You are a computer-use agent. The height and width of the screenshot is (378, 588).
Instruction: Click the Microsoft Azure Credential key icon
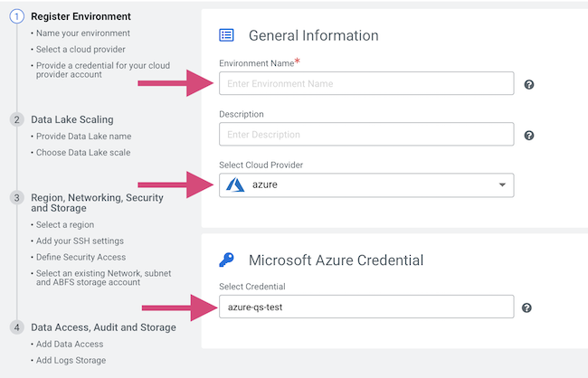point(227,260)
